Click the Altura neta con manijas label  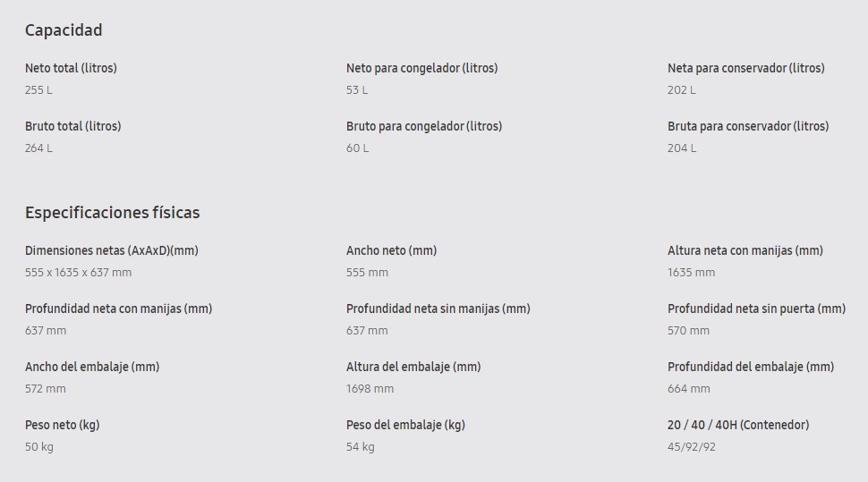pyautogui.click(x=745, y=250)
